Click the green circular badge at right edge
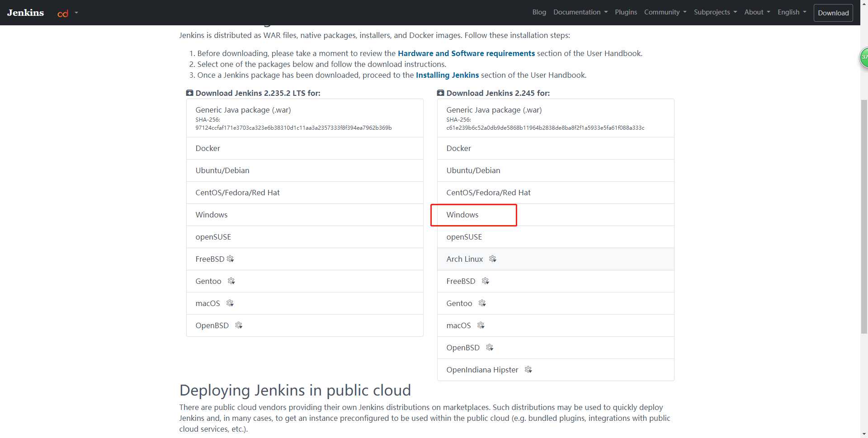This screenshot has width=868, height=438. [864, 57]
